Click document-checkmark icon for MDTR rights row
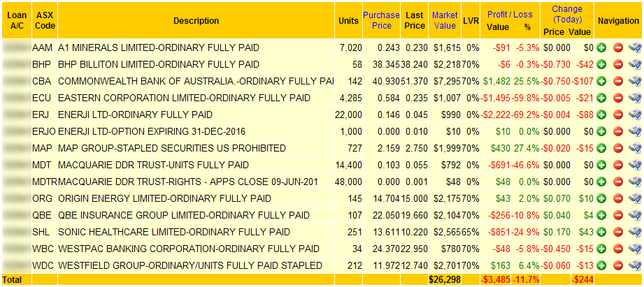The image size is (644, 287). coord(635,182)
